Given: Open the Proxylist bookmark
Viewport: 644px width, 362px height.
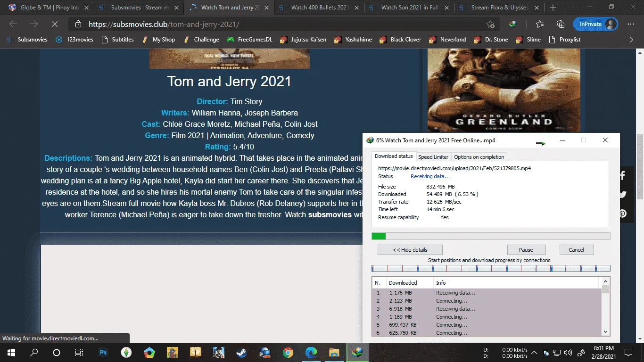Looking at the screenshot, I should click(x=565, y=40).
